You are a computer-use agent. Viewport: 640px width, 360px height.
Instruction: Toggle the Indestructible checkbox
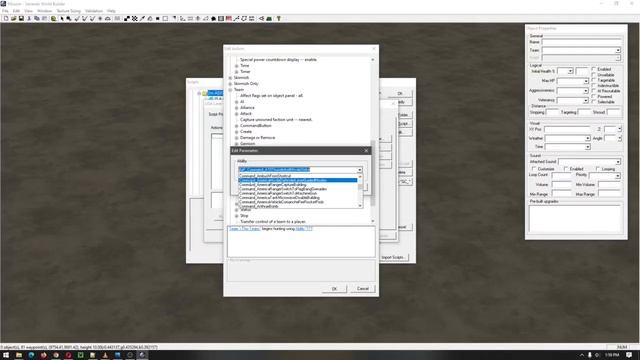click(594, 85)
